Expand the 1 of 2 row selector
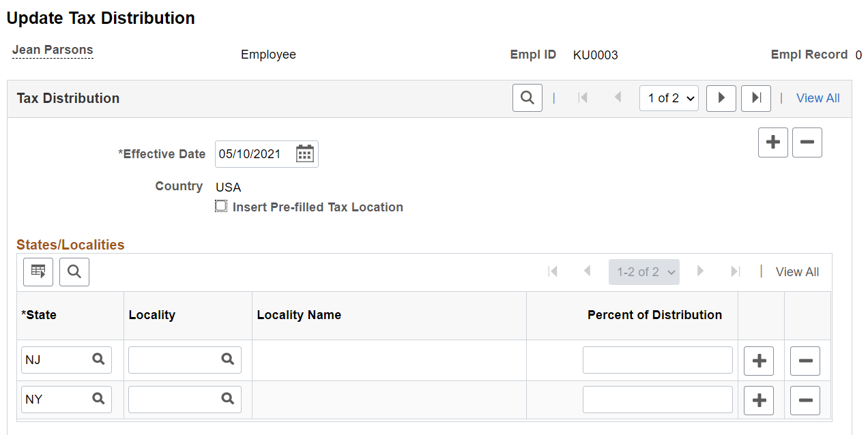Image resolution: width=868 pixels, height=435 pixels. tap(669, 98)
